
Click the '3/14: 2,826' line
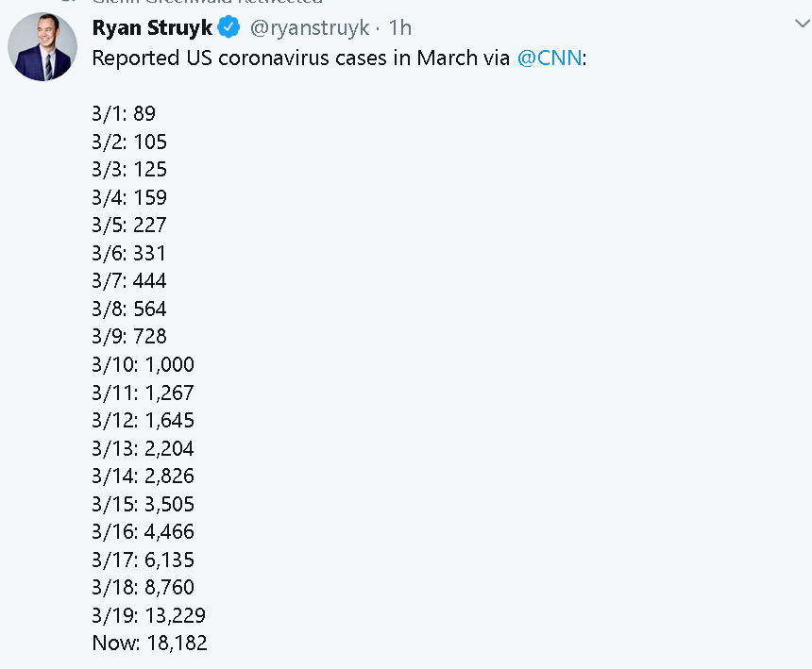143,476
